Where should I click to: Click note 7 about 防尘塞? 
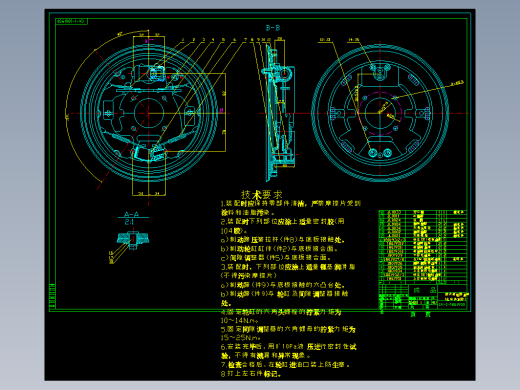[285, 365]
